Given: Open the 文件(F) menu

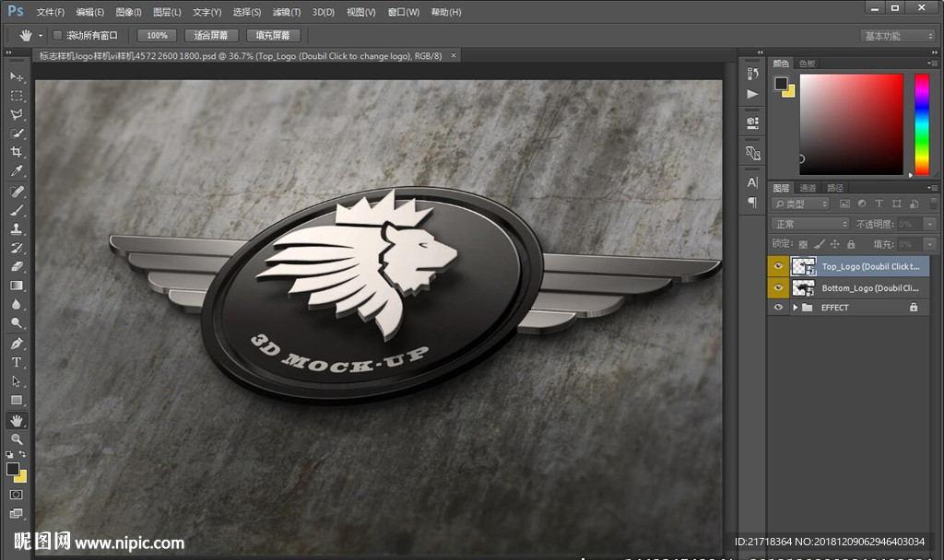Looking at the screenshot, I should [51, 12].
